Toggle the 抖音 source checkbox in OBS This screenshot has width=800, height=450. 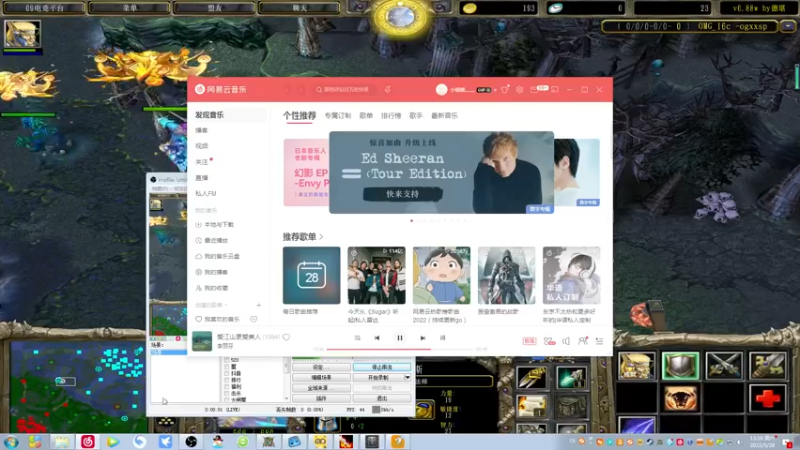227,373
